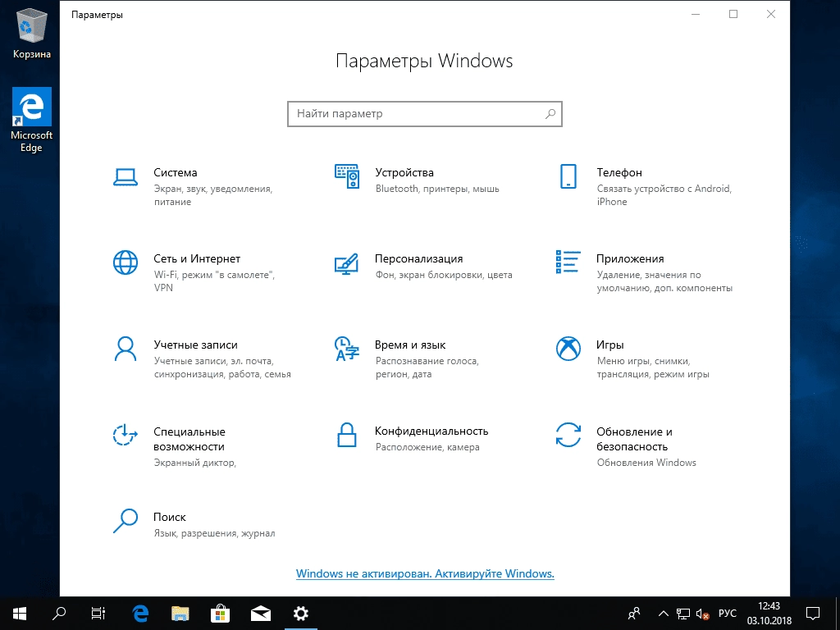Open the Сеть и Интернет title
The height and width of the screenshot is (630, 840).
click(x=197, y=258)
